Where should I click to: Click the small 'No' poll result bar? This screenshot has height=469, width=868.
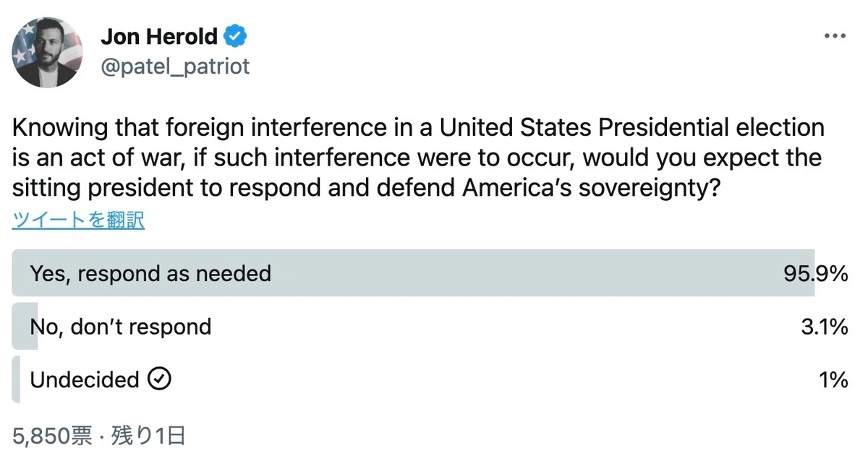point(25,327)
